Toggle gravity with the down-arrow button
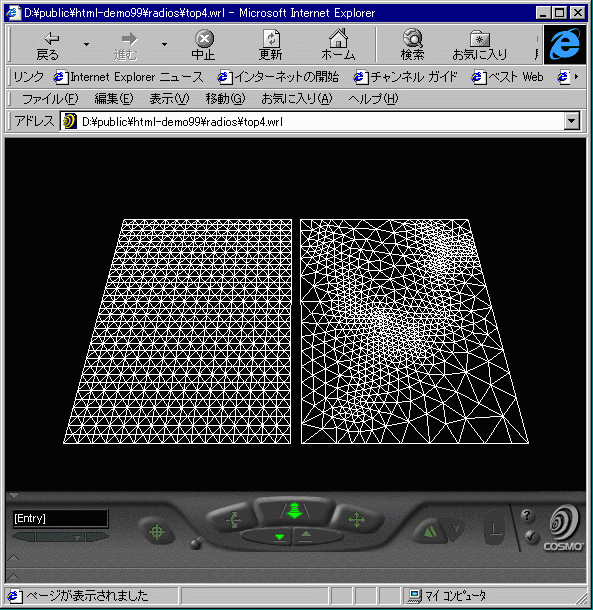593x610 pixels. click(x=279, y=537)
